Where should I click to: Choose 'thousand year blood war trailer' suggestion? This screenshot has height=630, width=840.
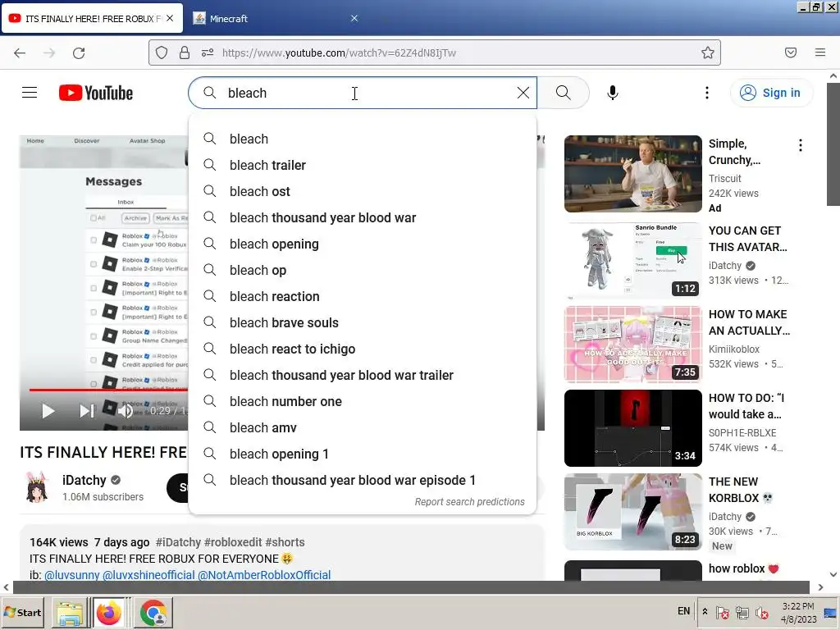(x=362, y=375)
